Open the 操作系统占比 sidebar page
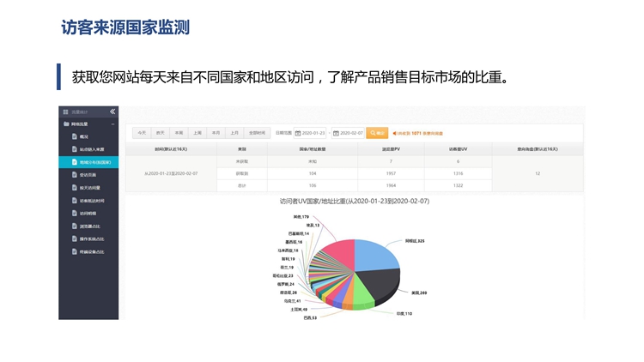Viewport: 644px width, 362px height. (x=93, y=239)
